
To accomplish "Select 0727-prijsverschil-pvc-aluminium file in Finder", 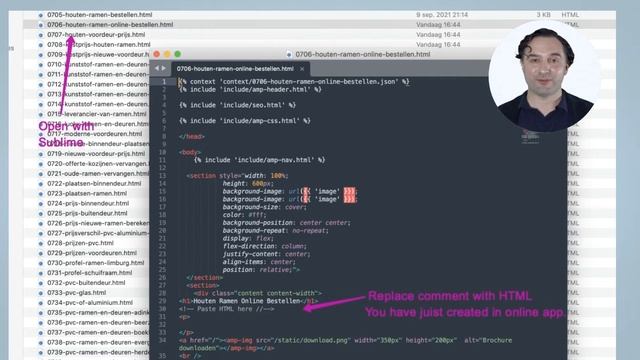I will click(98, 233).
